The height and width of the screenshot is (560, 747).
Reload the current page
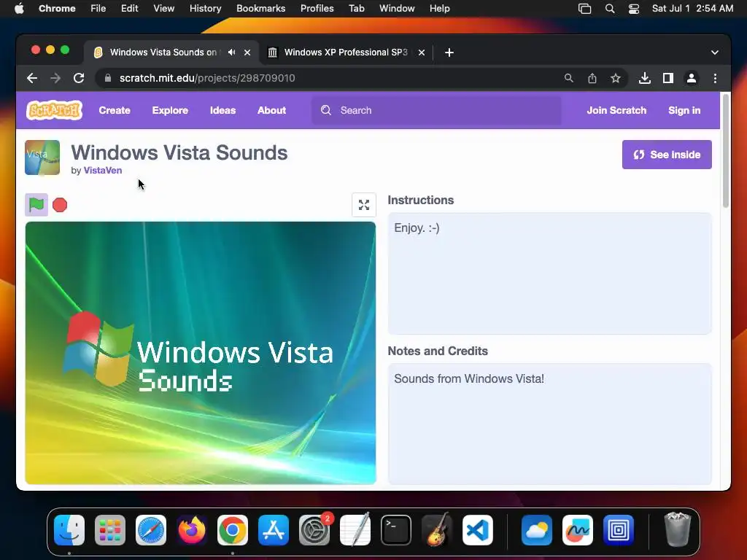79,78
